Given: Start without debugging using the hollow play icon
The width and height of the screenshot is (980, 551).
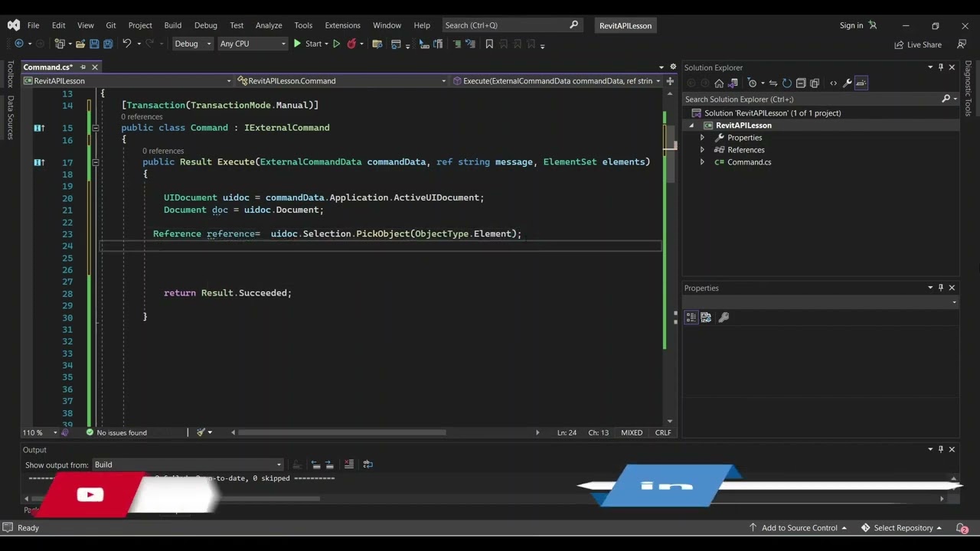Looking at the screenshot, I should click(336, 44).
